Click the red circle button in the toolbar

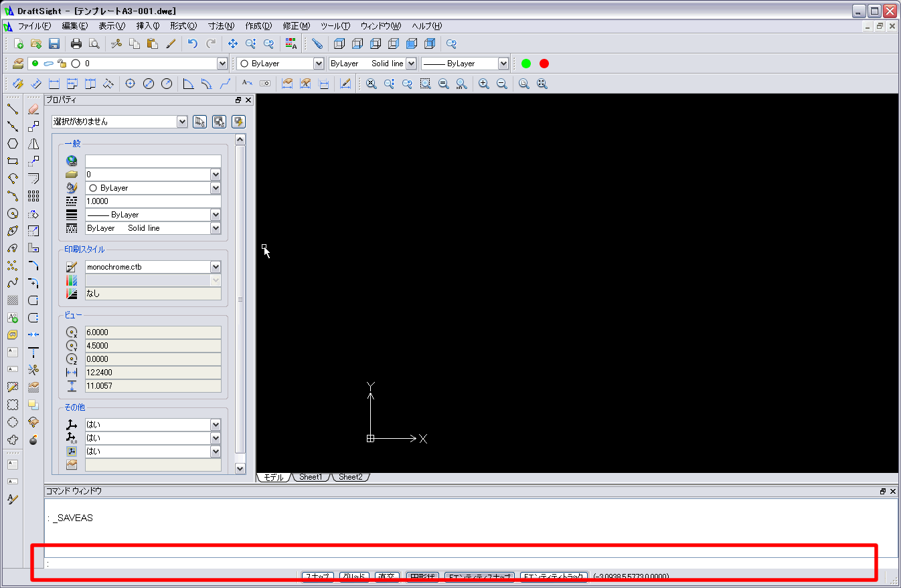pyautogui.click(x=544, y=64)
